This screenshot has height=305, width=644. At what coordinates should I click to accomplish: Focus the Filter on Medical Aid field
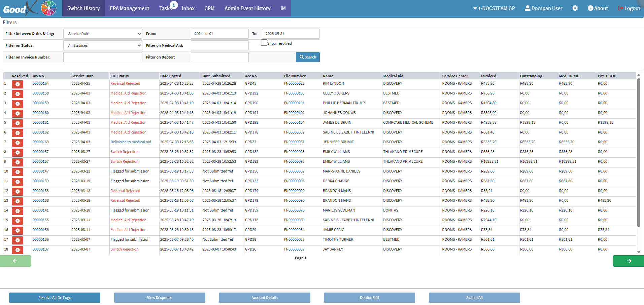pyautogui.click(x=220, y=45)
